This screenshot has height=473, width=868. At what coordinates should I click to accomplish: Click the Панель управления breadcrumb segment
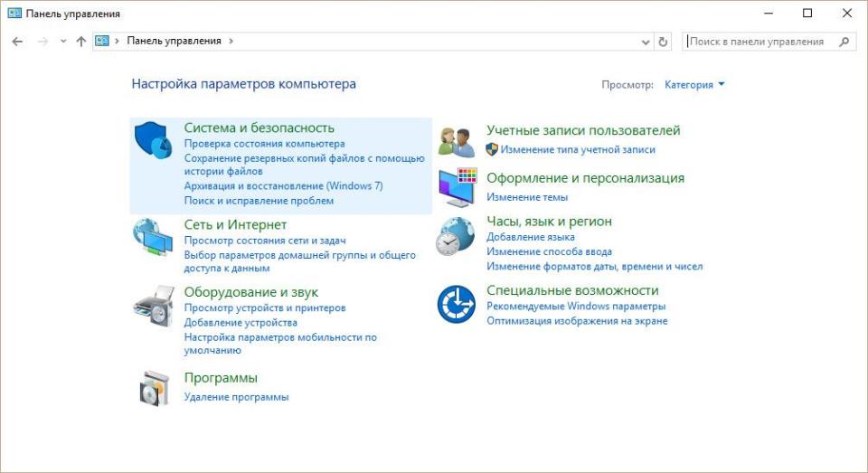click(x=174, y=41)
